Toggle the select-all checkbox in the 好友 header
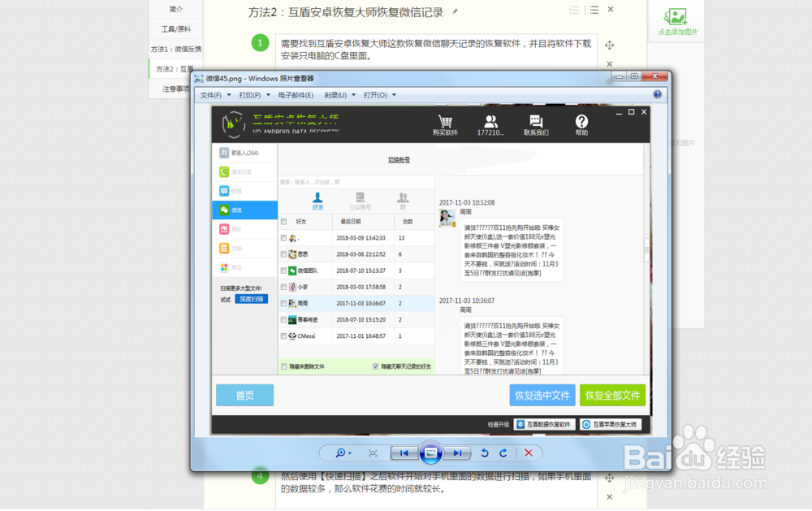Screen dimensions: 812x511 coord(283,222)
